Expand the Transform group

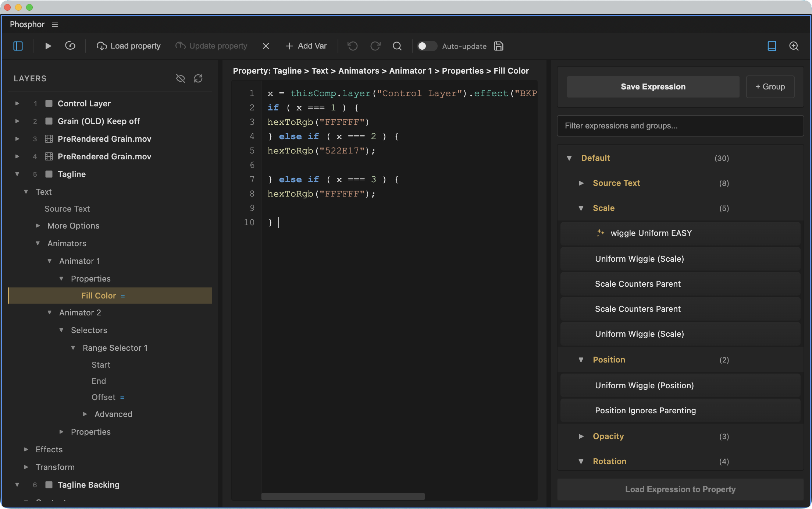point(26,467)
